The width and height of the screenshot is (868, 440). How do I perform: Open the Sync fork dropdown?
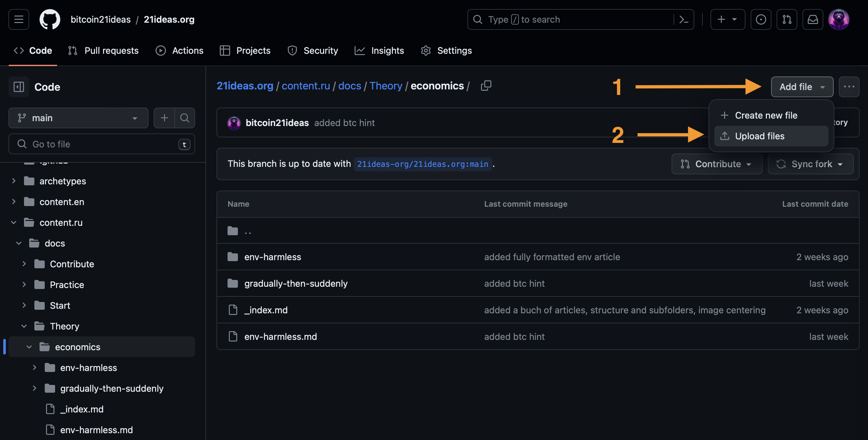click(810, 164)
